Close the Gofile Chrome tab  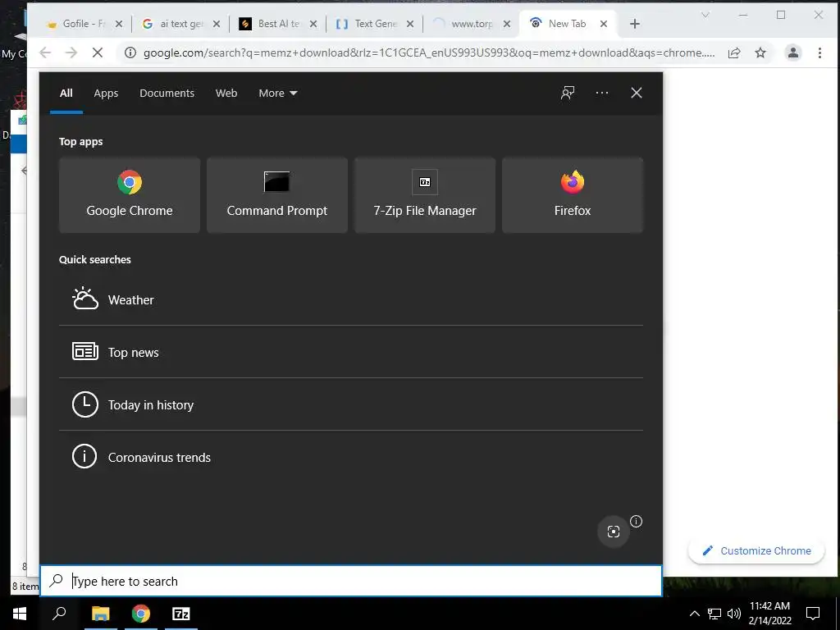tap(119, 24)
